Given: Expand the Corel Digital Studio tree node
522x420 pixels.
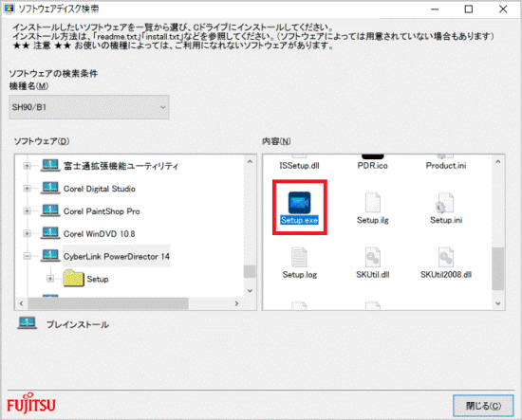Looking at the screenshot, I should tap(27, 189).
